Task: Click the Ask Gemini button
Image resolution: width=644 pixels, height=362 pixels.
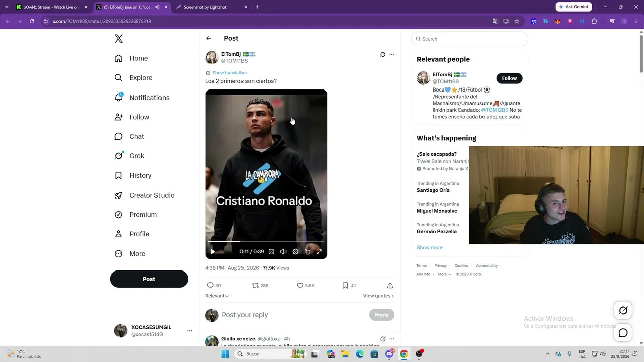Action: pyautogui.click(x=574, y=7)
